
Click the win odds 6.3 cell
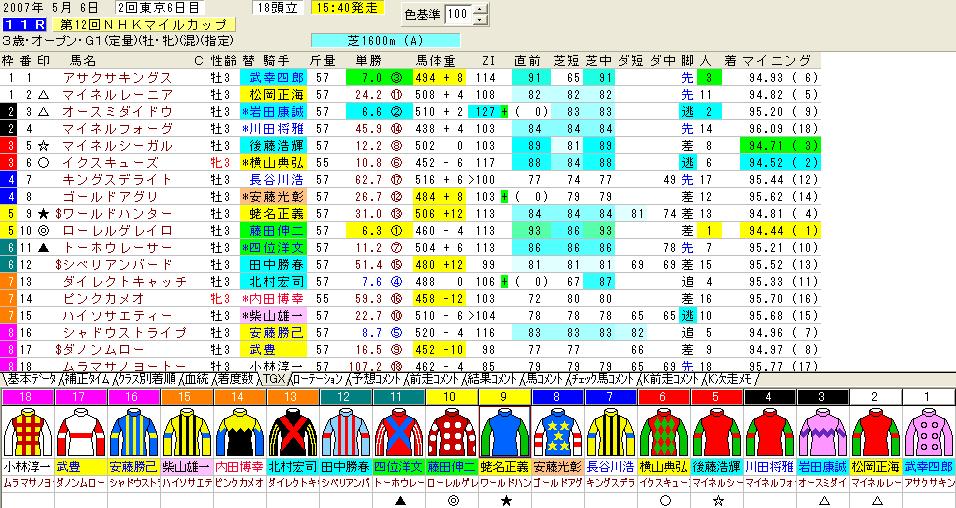pos(378,231)
